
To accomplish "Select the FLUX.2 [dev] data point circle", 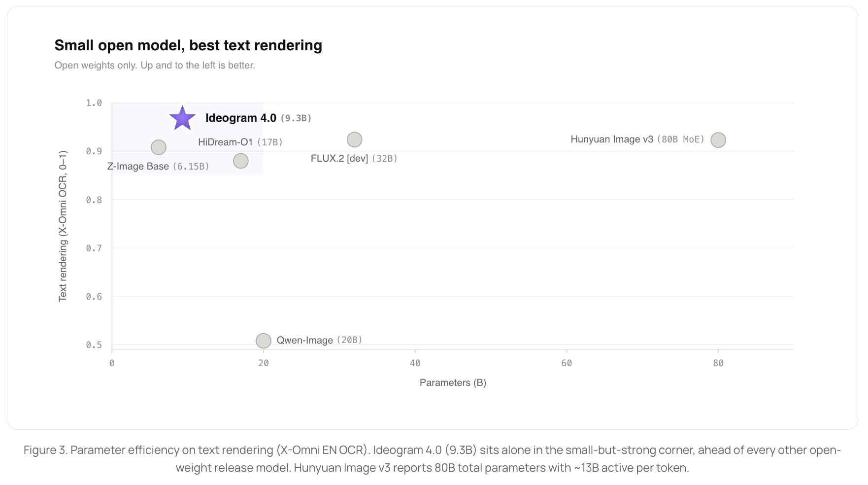I will click(354, 140).
